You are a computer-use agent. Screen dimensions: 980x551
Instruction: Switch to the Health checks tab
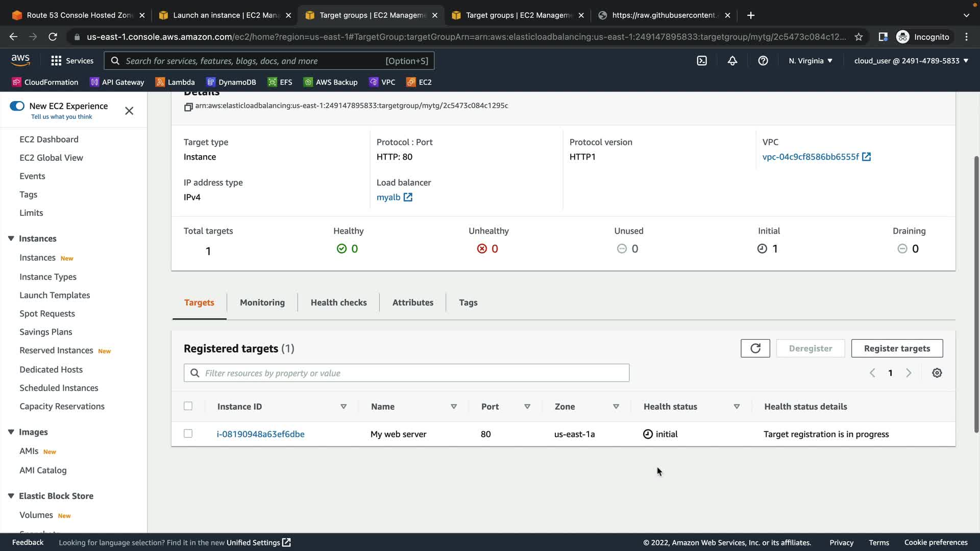coord(338,303)
